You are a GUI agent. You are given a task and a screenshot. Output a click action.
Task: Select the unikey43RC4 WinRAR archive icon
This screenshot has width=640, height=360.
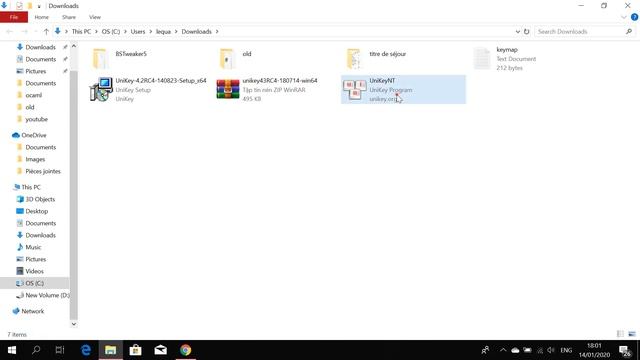[x=228, y=89]
